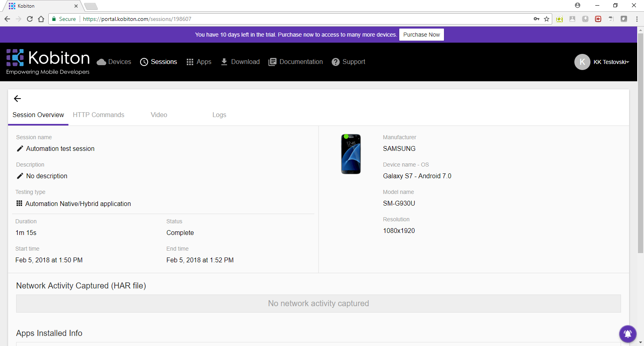Screen dimensions: 644x346
Task: Click the Purchase Now button
Action: pyautogui.click(x=421, y=35)
